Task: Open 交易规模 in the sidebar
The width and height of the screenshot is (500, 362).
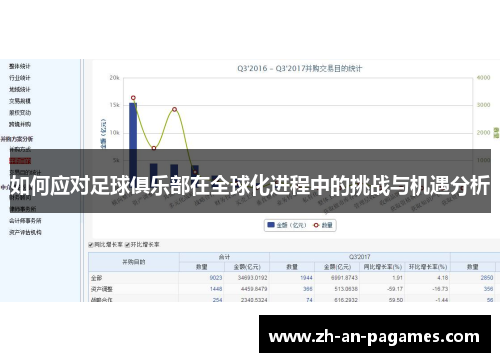Action: (x=20, y=101)
